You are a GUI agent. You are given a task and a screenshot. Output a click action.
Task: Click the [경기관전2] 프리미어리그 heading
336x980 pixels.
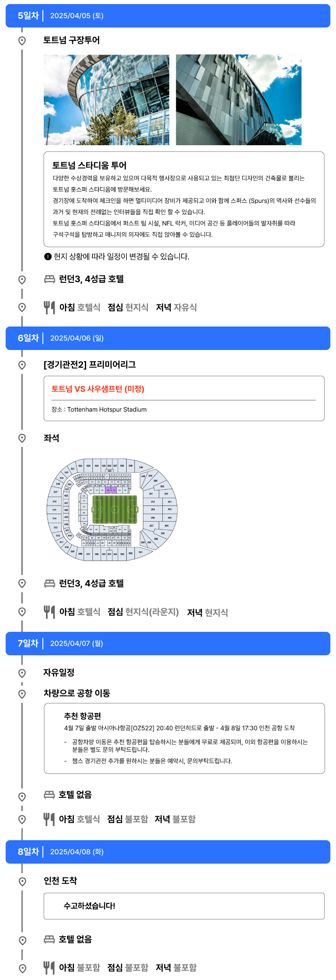pyautogui.click(x=90, y=364)
